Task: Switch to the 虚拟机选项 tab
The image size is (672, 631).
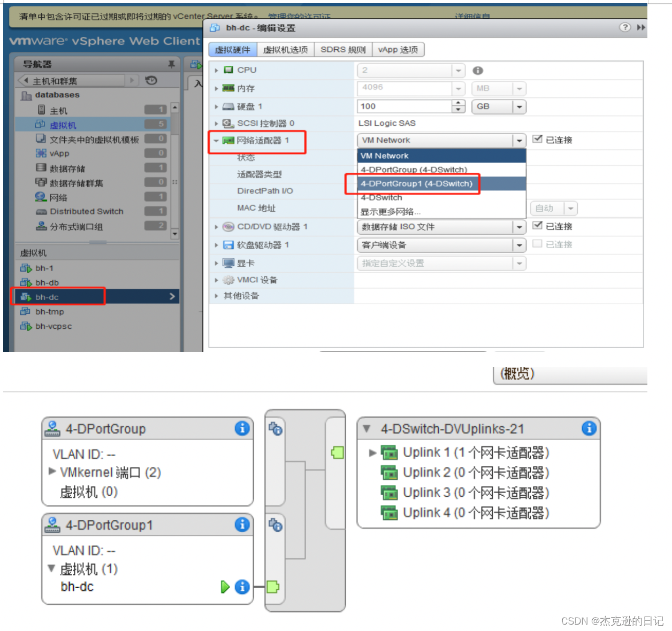Action: 285,50
